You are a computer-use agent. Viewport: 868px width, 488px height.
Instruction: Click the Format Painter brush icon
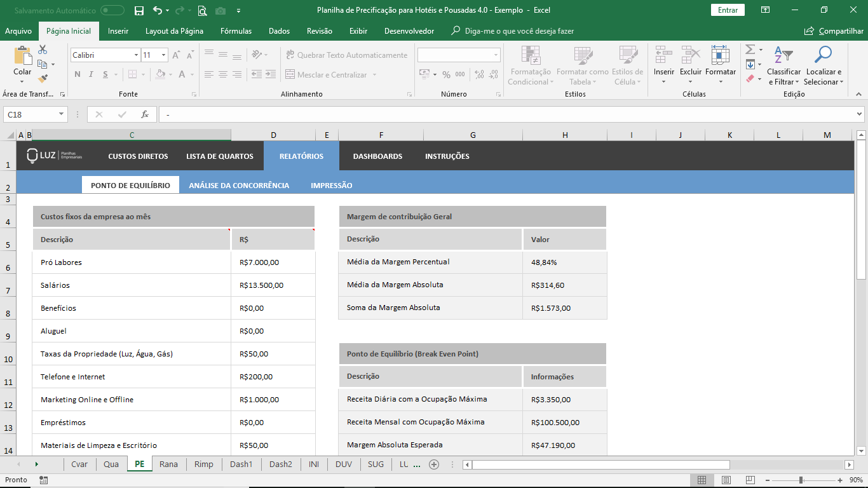[43, 79]
